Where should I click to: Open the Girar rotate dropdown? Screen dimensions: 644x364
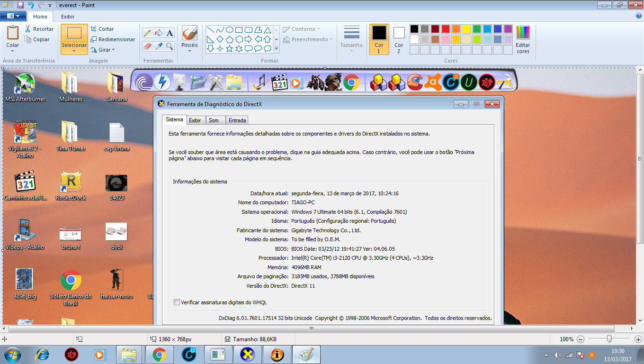(103, 50)
